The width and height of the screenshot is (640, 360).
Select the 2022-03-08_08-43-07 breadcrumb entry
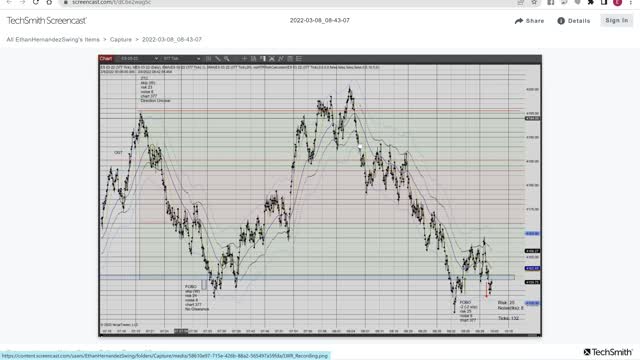[x=172, y=40]
